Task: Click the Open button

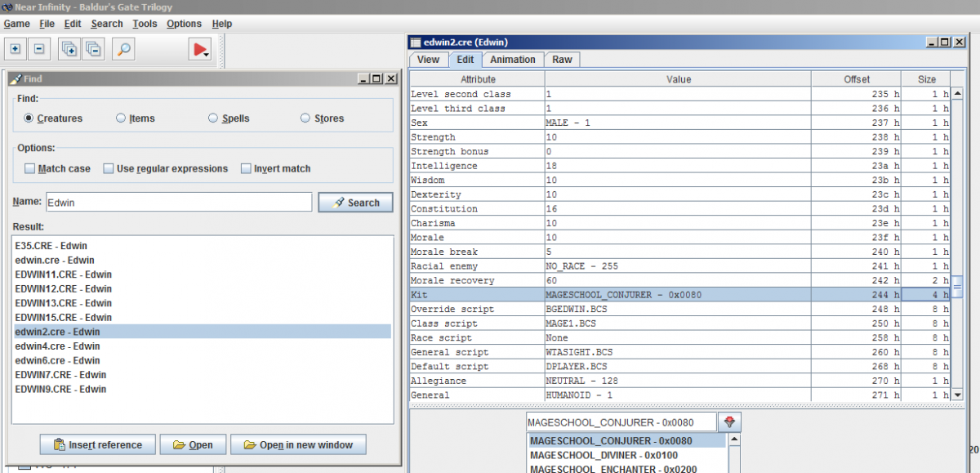Action: pos(193,445)
